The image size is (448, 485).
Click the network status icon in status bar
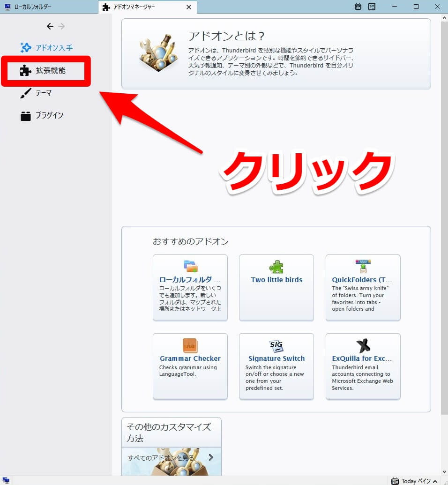click(x=6, y=480)
